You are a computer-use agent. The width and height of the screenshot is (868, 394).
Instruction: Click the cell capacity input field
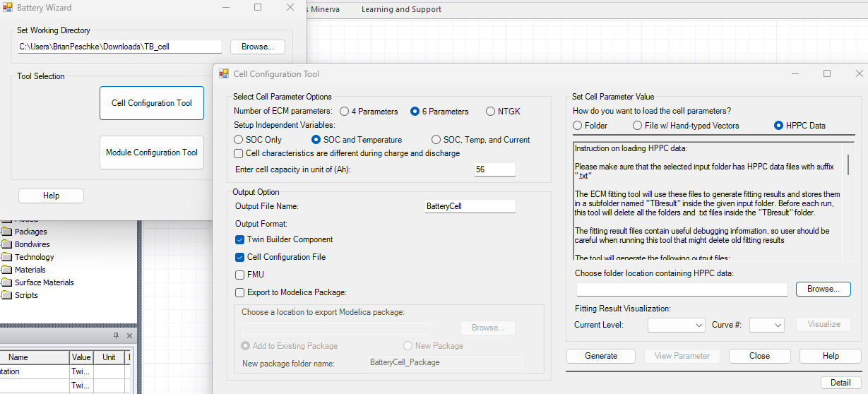click(x=494, y=169)
